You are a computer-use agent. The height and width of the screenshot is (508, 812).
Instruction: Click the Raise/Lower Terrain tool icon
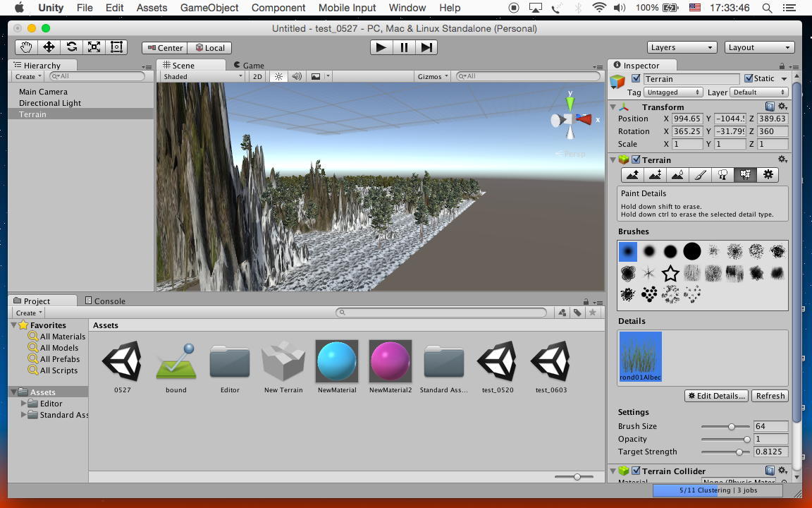tap(632, 175)
